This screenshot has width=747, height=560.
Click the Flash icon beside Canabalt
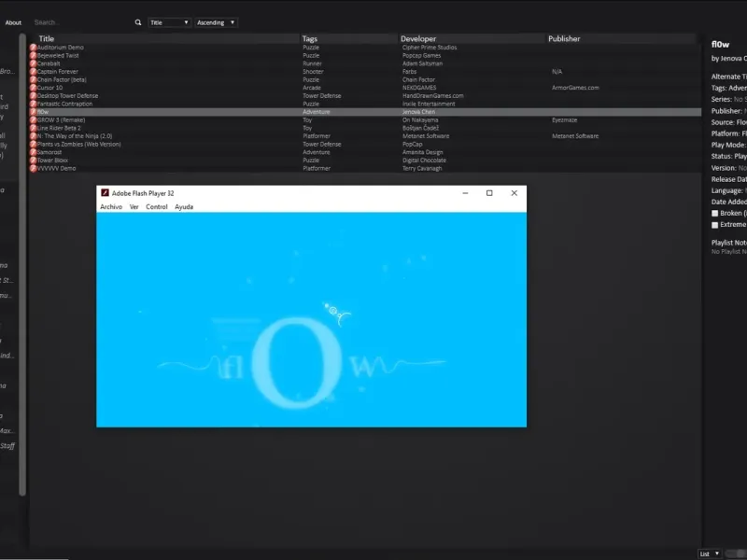[x=33, y=63]
